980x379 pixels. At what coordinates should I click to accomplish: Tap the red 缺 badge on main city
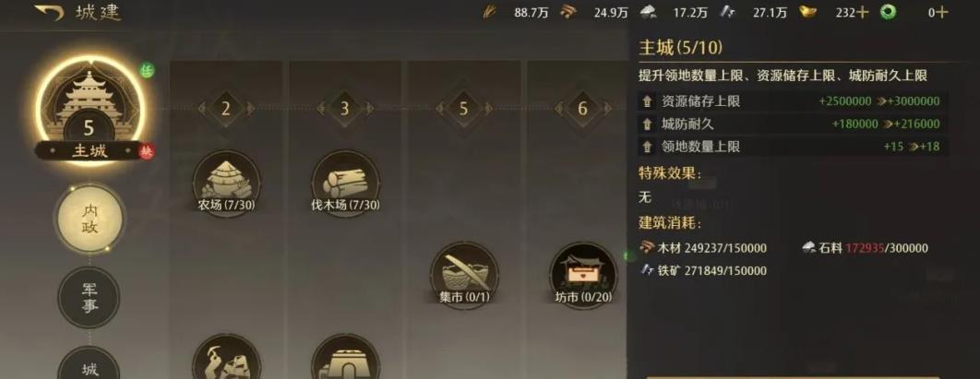point(146,152)
